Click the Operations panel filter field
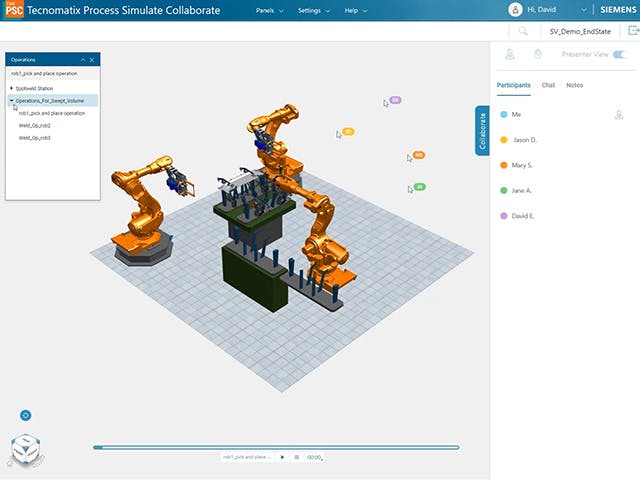Image resolution: width=640 pixels, height=480 pixels. point(53,73)
